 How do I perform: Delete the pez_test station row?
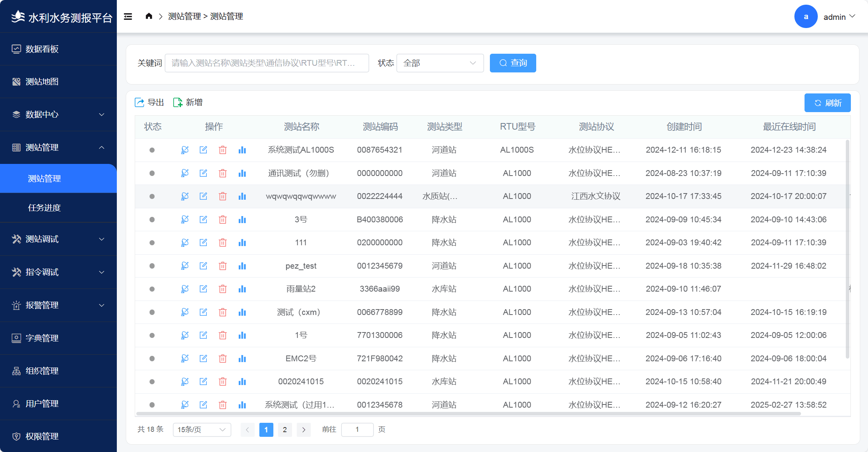tap(223, 266)
